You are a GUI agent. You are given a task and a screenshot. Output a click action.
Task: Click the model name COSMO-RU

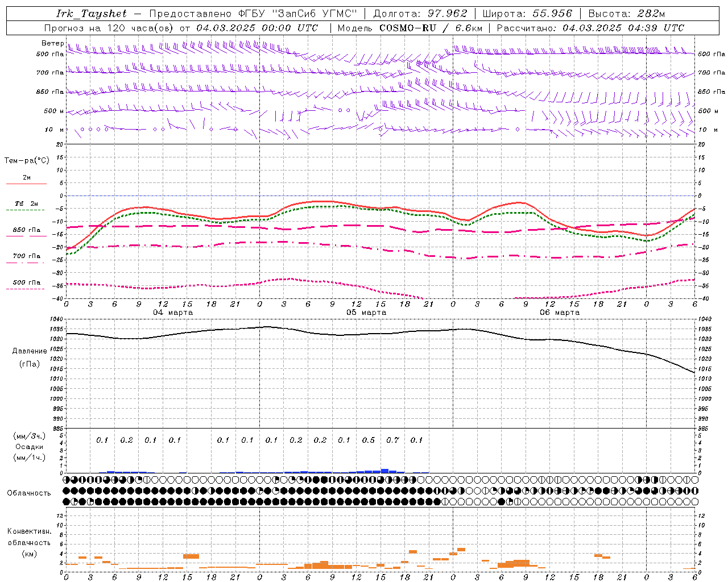point(407,28)
